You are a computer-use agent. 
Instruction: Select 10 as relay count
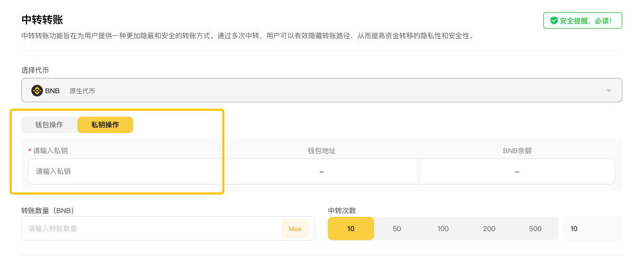point(351,229)
